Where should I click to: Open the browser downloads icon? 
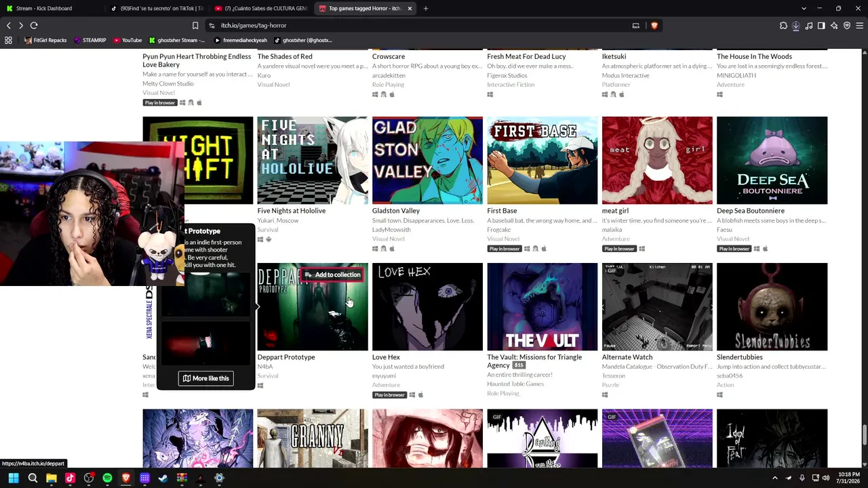(796, 26)
